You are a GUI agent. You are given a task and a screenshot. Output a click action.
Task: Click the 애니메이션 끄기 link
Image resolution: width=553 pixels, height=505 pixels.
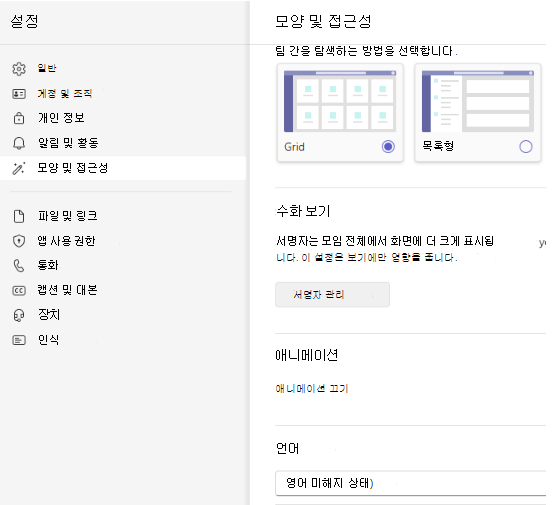tap(312, 389)
